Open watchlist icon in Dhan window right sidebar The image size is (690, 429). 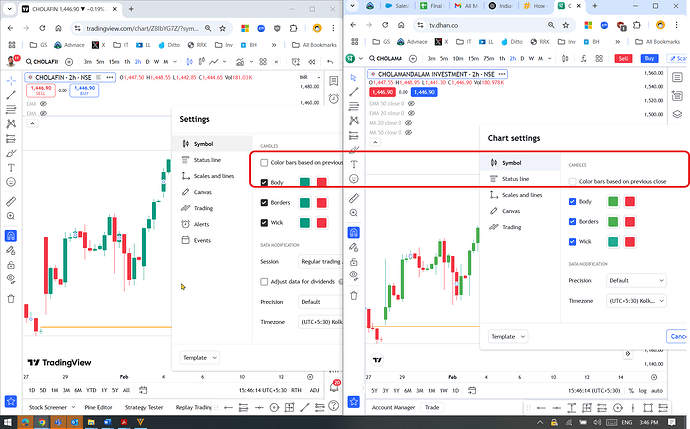pos(677,77)
